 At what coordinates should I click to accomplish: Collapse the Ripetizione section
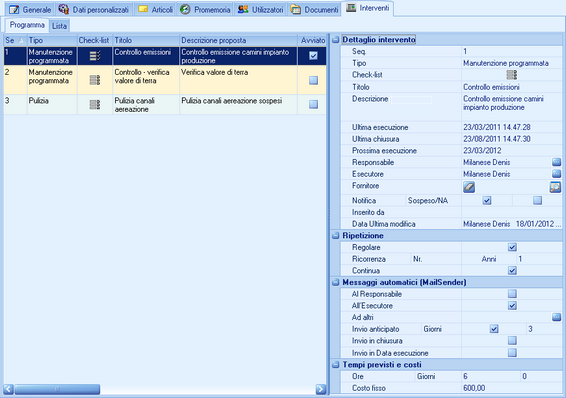coord(336,236)
